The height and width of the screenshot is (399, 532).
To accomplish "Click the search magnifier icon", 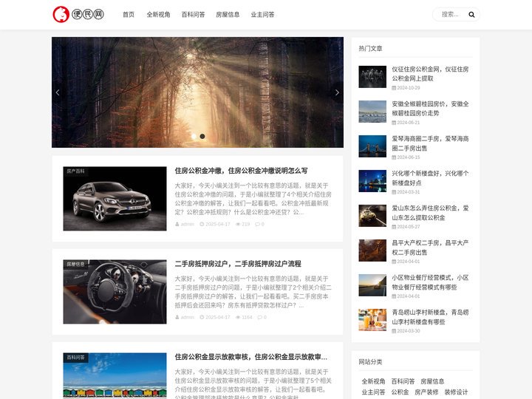I will point(471,15).
